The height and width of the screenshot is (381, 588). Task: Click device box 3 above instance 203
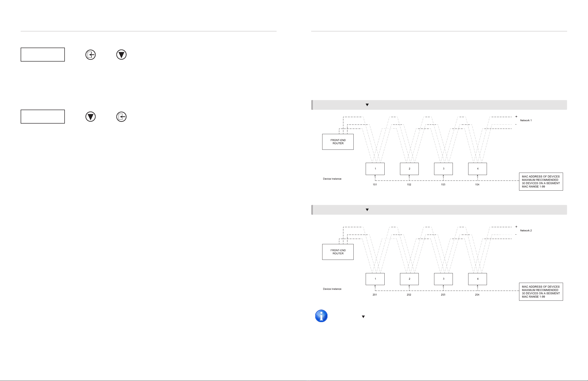pyautogui.click(x=443, y=279)
